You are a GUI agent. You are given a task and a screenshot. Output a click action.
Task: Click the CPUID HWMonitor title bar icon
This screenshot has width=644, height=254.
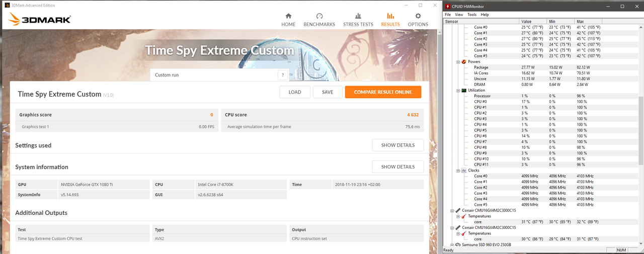448,6
